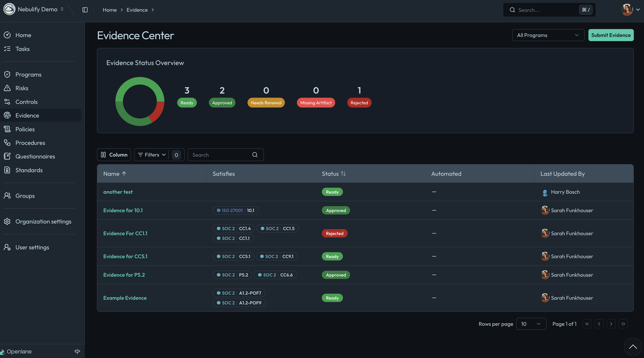Sort by the Name column arrow
Viewport: 644px width, 358px height.
tap(124, 174)
